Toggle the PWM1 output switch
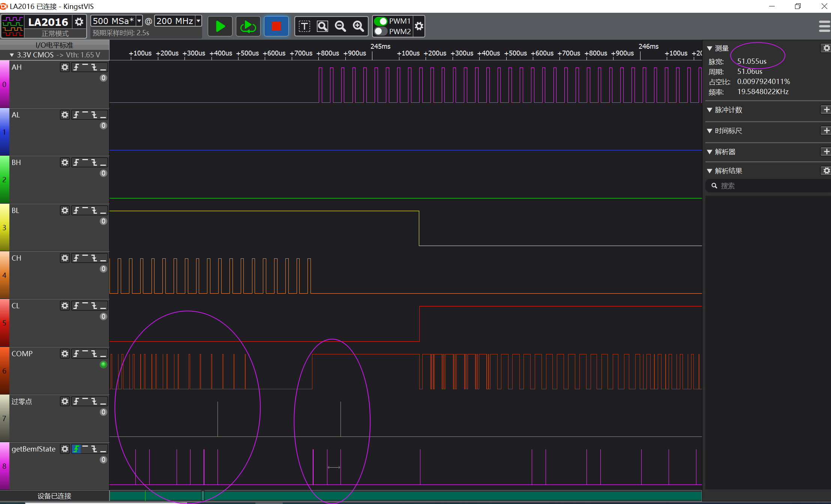Viewport: 831px width, 504px height. click(381, 21)
